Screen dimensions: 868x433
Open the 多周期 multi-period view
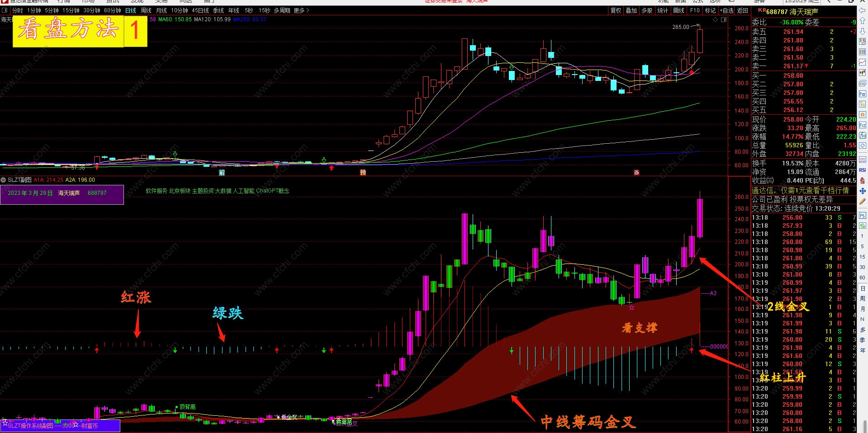282,10
